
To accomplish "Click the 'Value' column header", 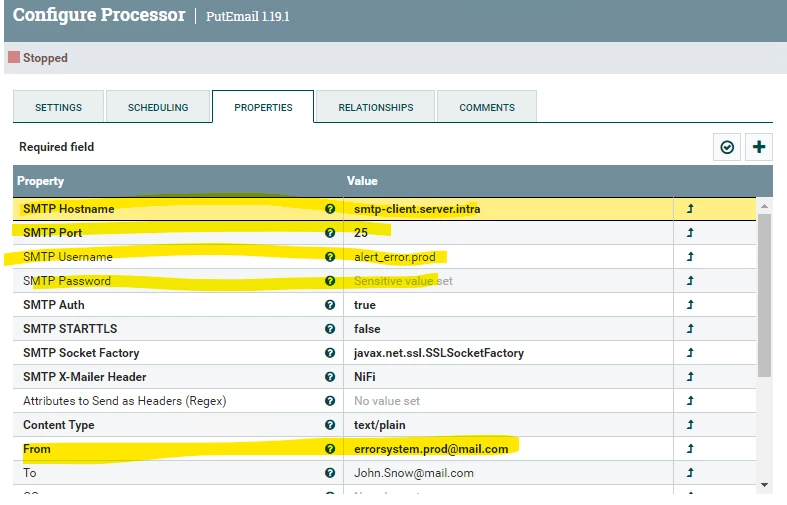I will [x=362, y=181].
